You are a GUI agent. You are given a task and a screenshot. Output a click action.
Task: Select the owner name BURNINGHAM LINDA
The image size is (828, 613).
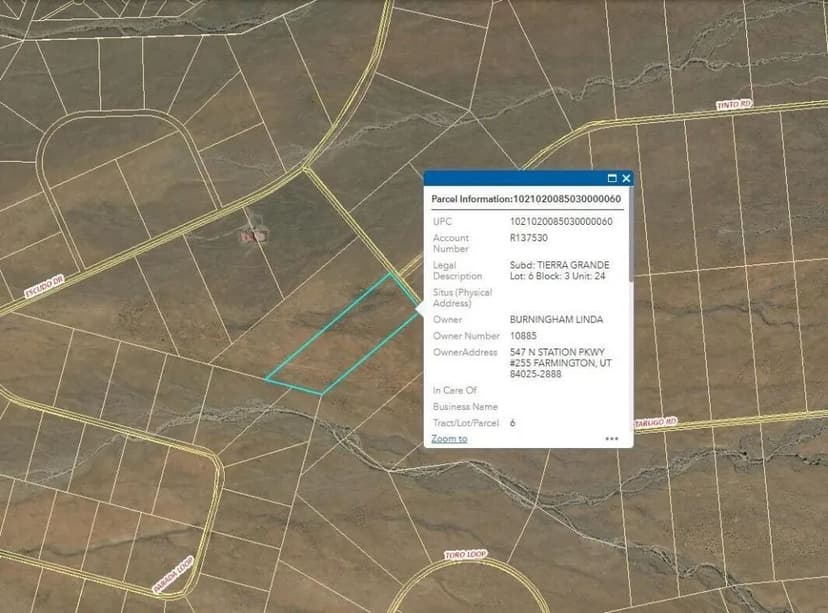tap(561, 319)
